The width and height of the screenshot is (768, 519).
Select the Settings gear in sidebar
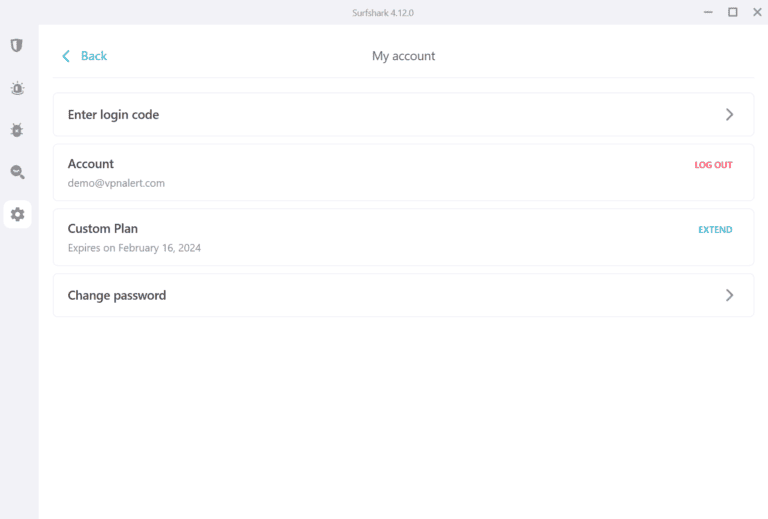(x=17, y=214)
